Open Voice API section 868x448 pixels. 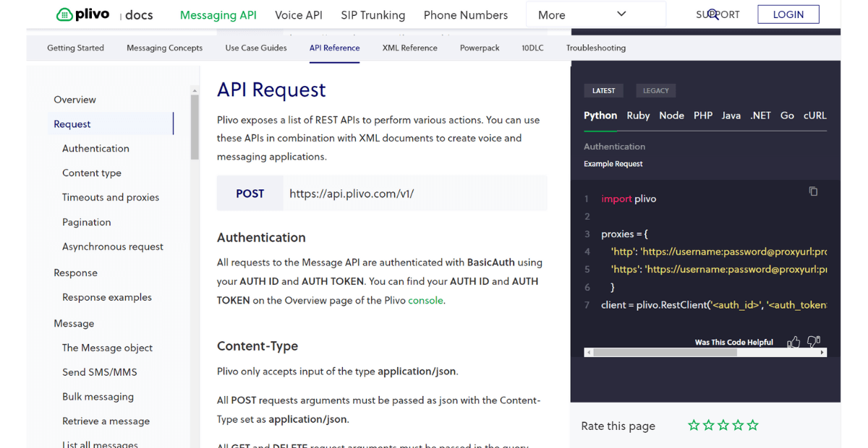pyautogui.click(x=299, y=14)
